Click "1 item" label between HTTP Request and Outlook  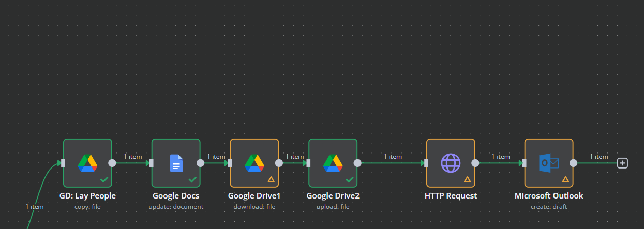click(500, 156)
